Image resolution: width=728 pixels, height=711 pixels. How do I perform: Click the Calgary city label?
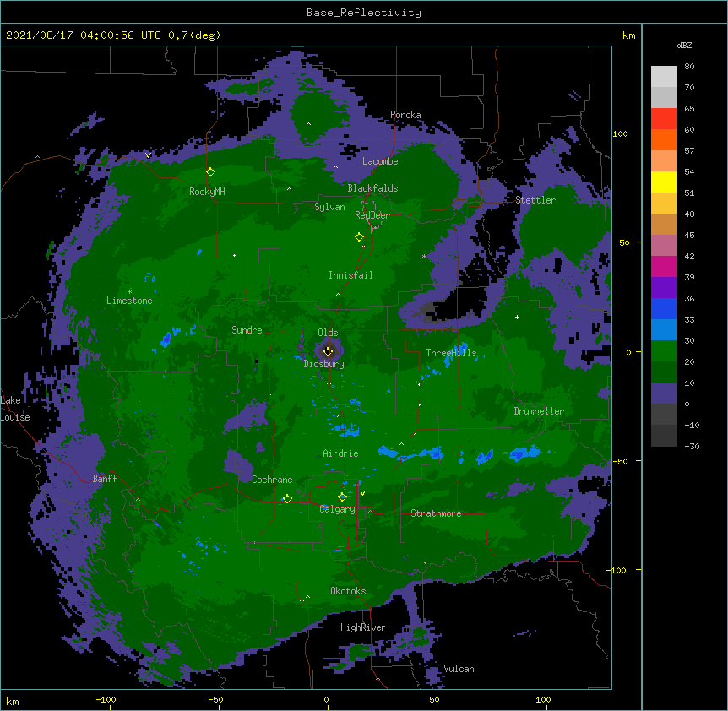(x=338, y=509)
